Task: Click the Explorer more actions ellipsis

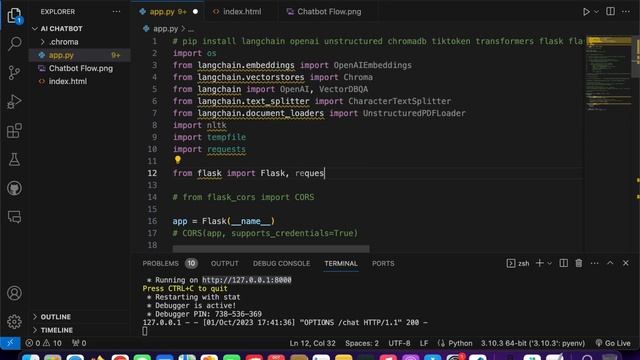Action: 116,12
